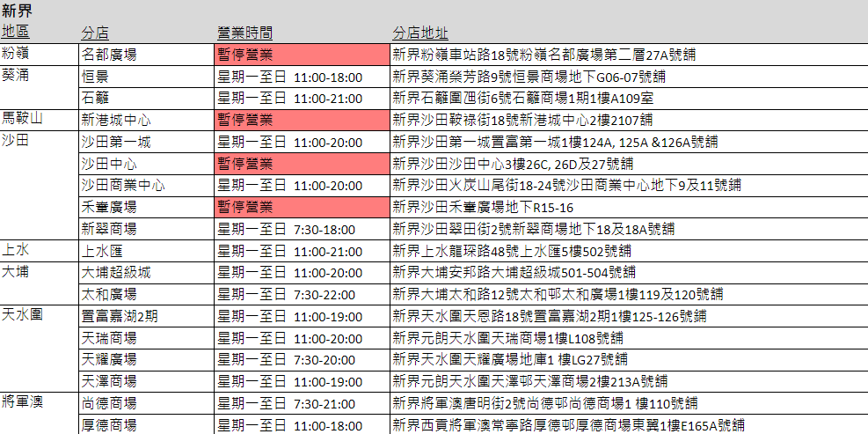The image size is (868, 434).
Task: Select the red 暫停營業 cell for 名都廣場
Action: [302, 55]
